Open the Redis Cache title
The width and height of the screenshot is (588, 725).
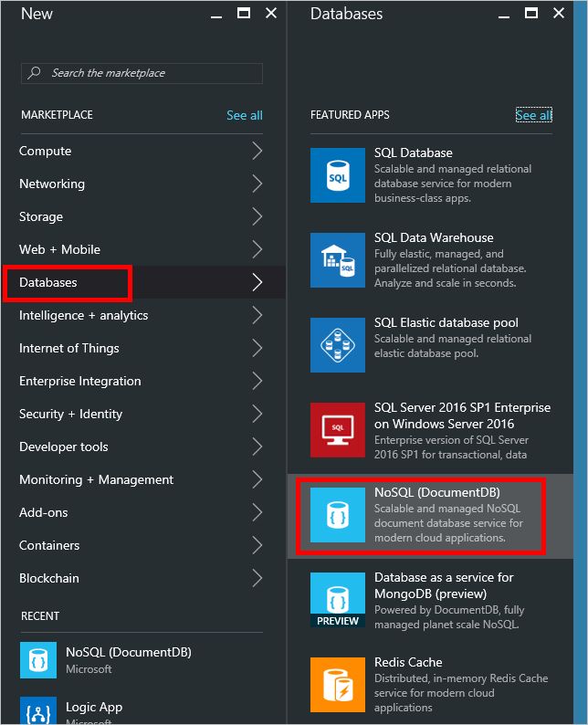tap(408, 662)
